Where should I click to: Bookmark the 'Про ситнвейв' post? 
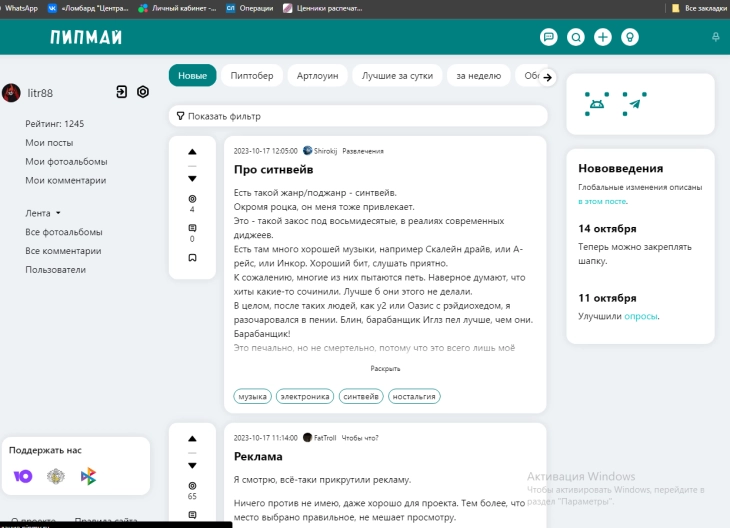[192, 257]
